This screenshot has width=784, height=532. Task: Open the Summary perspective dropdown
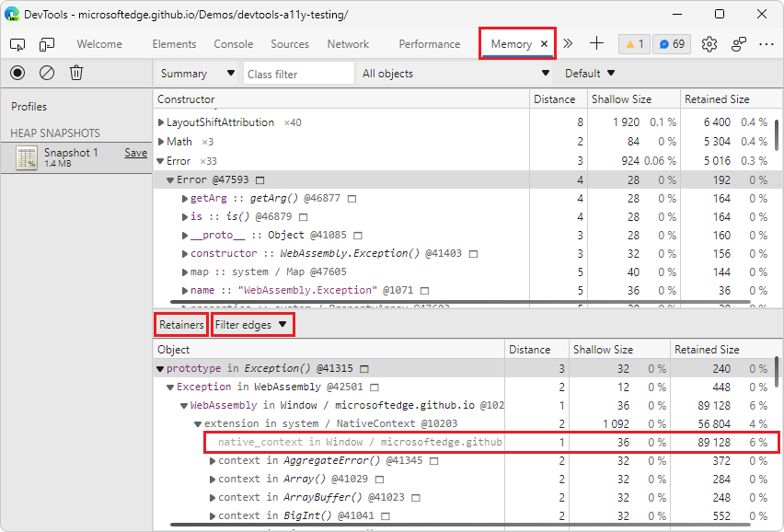click(x=198, y=74)
